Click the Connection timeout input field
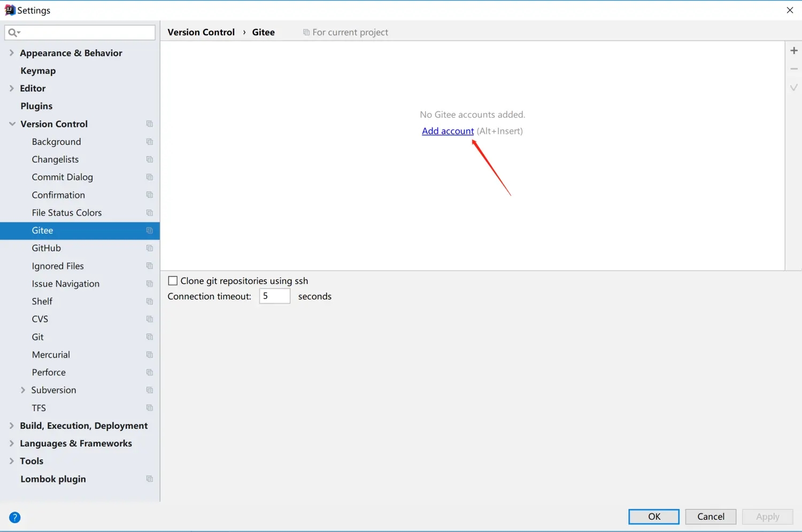The height and width of the screenshot is (532, 802). [x=275, y=296]
